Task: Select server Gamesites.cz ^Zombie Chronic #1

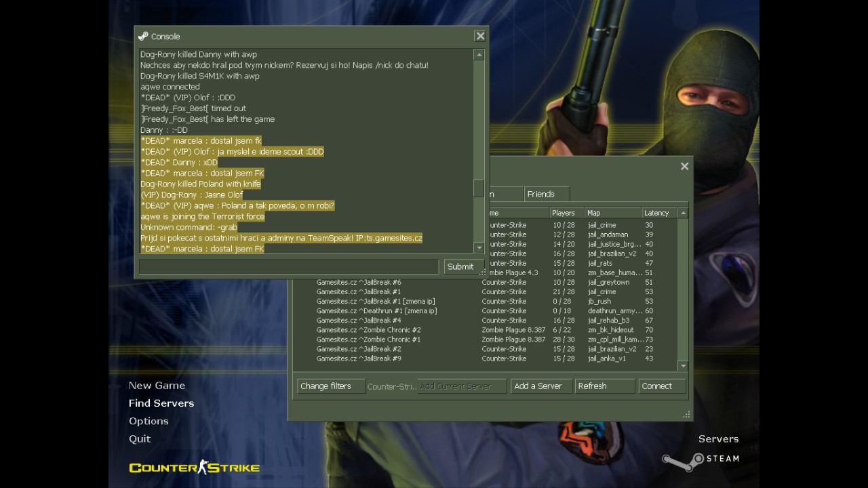Action: click(x=485, y=339)
